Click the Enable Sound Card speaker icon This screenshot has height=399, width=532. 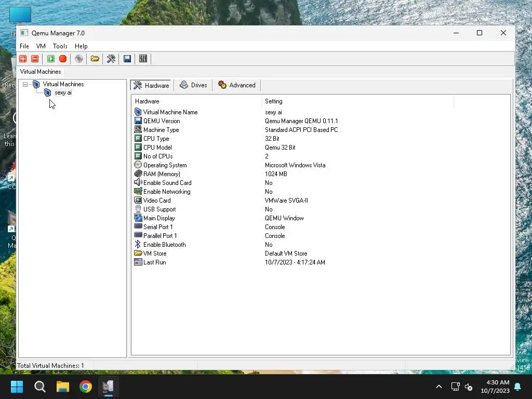click(x=138, y=182)
